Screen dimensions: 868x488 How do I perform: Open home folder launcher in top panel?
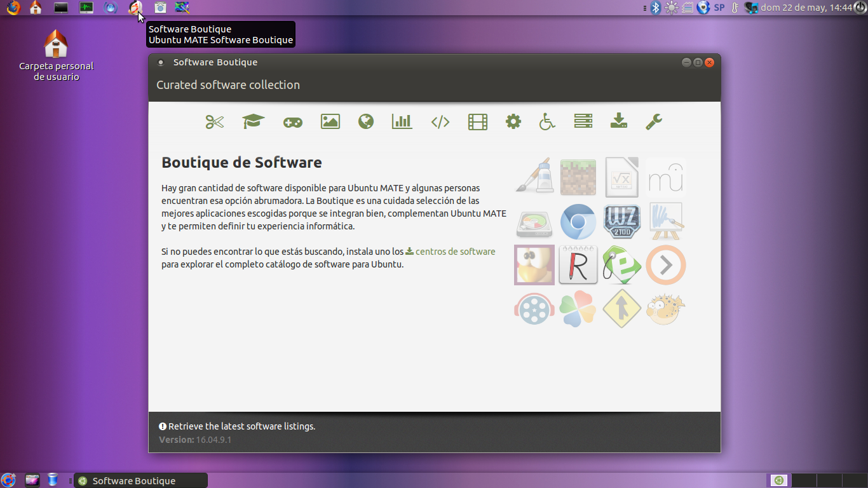pos(36,8)
